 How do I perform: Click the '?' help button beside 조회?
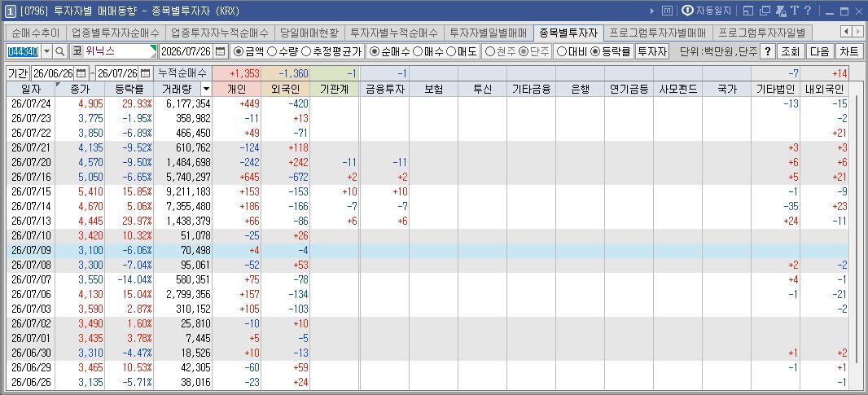point(767,51)
